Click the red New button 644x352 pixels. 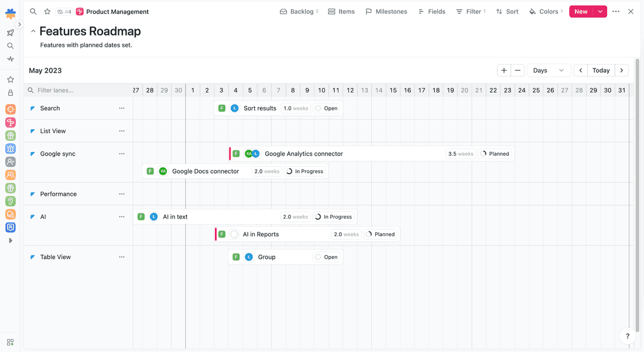(x=580, y=11)
